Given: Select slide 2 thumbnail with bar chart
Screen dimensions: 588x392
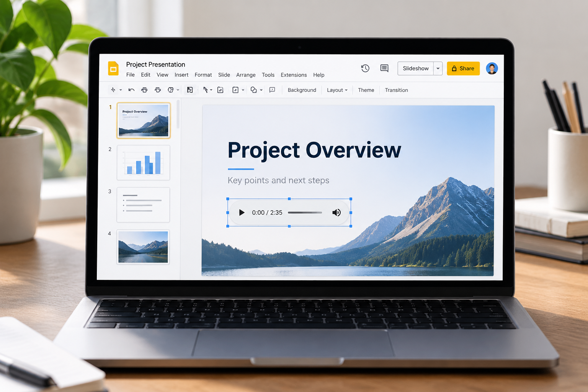Looking at the screenshot, I should click(143, 163).
